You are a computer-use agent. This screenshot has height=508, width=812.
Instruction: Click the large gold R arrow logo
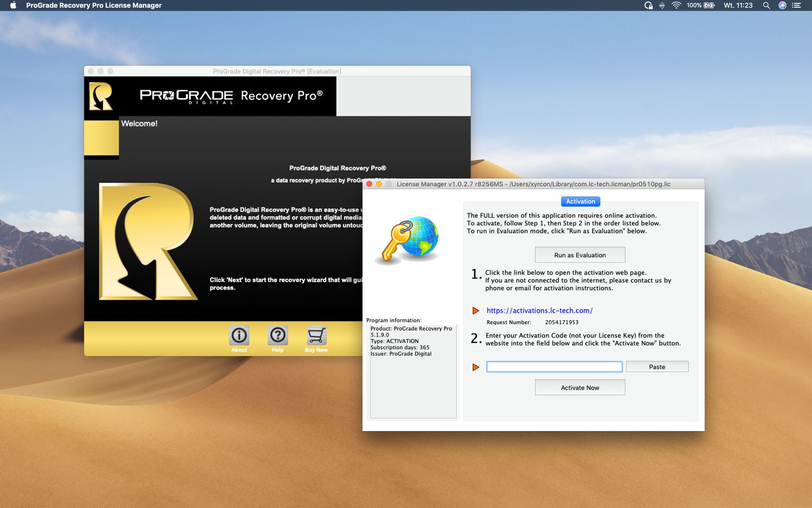tap(148, 241)
